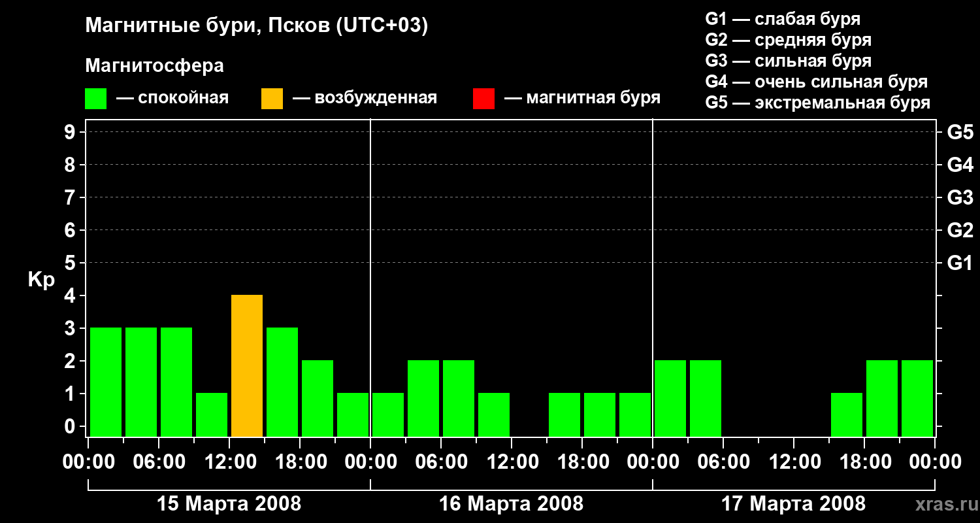
Task: Click the '16 Марта 2008' date label
Action: point(512,504)
